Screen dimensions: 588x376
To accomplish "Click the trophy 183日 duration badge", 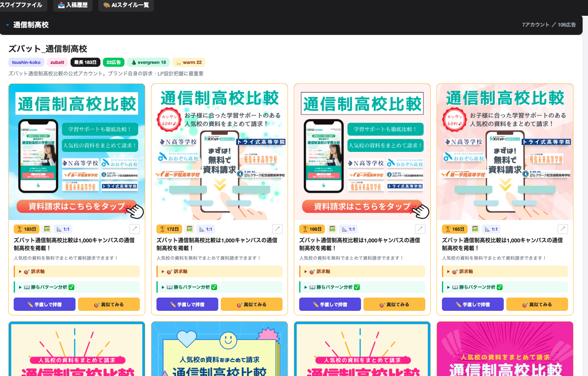I will pyautogui.click(x=27, y=229).
